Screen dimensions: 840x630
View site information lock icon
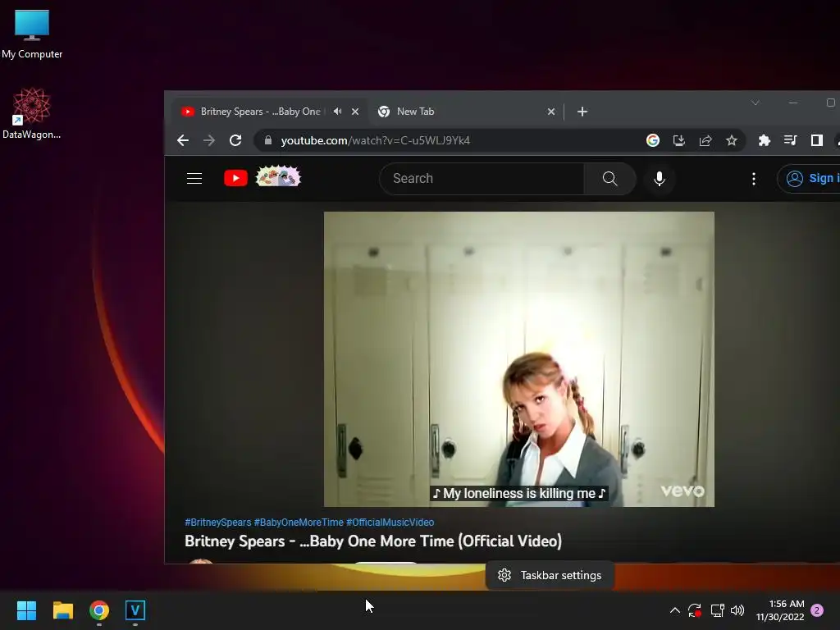(268, 140)
